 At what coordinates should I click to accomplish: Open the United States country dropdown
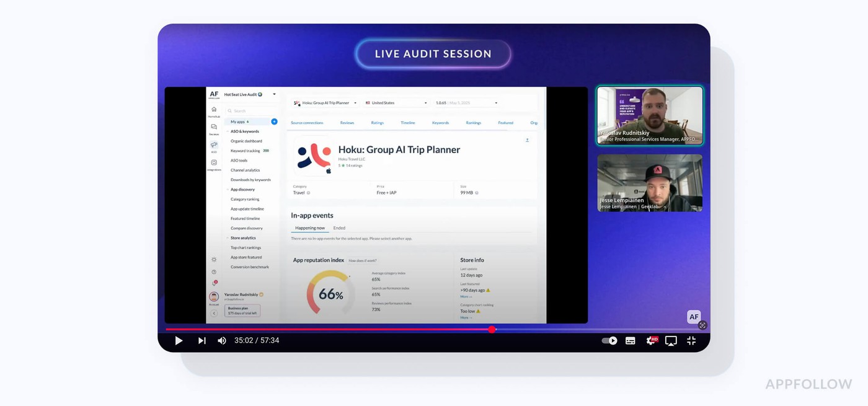(x=396, y=103)
